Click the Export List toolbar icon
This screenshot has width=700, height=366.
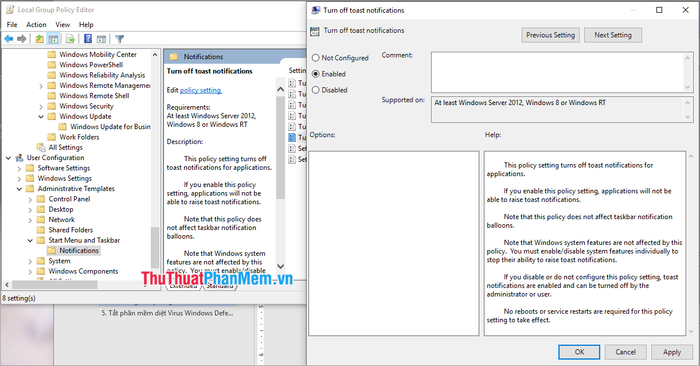[70, 39]
